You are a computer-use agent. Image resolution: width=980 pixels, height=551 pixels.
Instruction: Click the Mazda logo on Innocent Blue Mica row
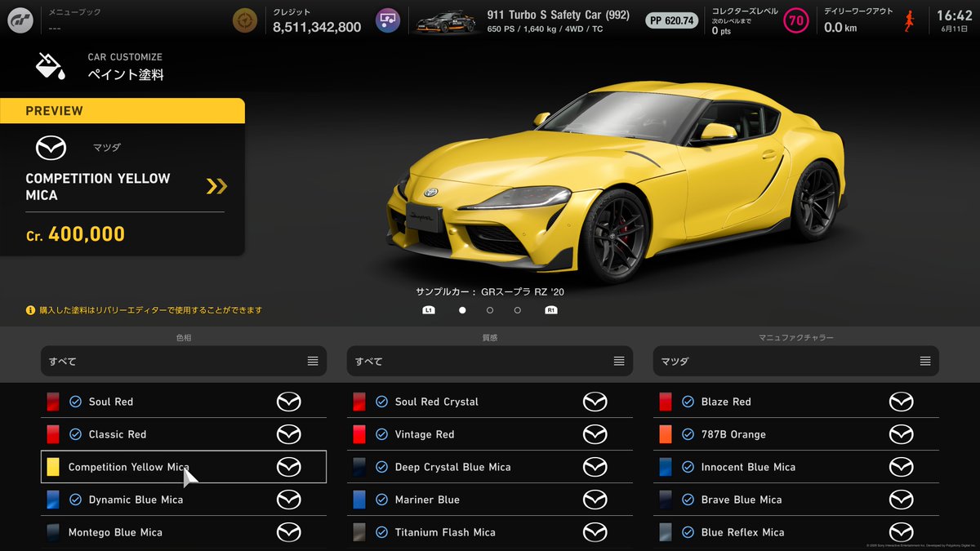pos(901,467)
